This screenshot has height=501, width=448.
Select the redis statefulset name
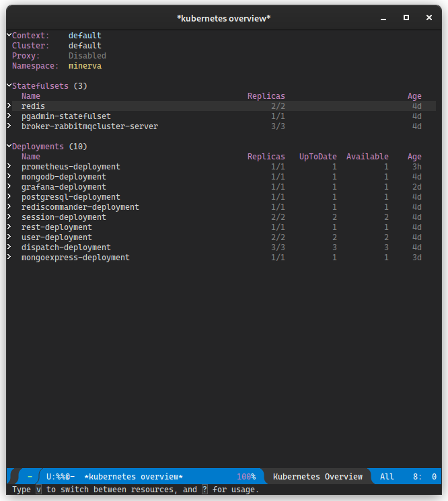(x=33, y=106)
